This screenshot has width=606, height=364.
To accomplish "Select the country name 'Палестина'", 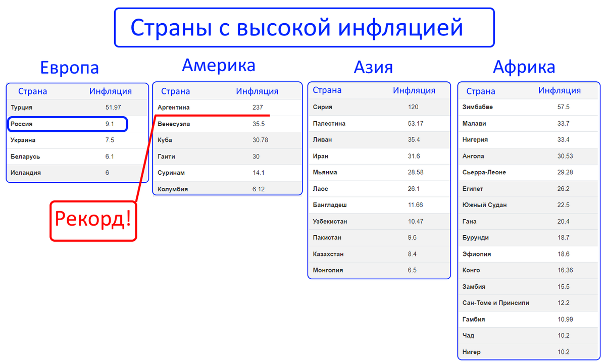I will (329, 123).
